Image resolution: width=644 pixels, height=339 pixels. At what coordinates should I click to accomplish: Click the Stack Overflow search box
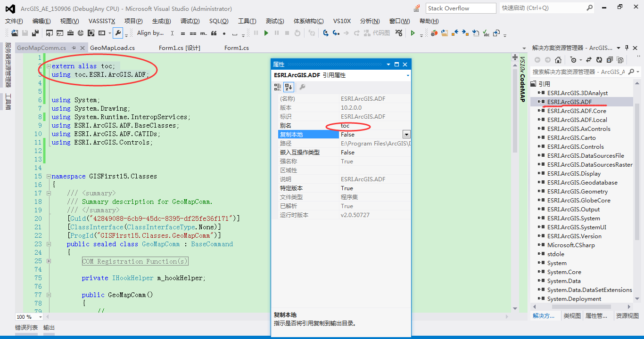(461, 8)
